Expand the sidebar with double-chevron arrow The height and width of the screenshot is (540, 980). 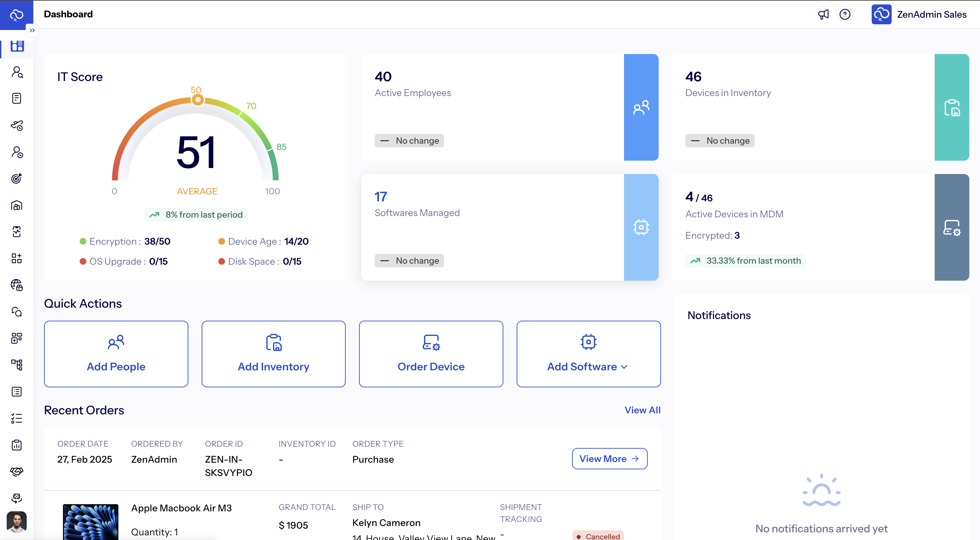(x=32, y=30)
